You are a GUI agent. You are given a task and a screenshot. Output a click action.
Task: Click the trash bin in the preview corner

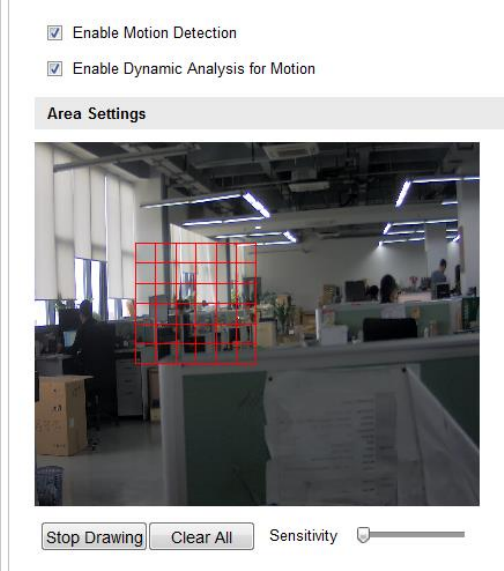click(49, 486)
